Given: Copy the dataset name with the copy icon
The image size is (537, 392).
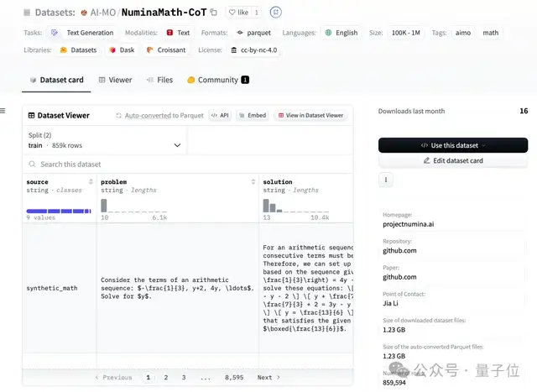Looking at the screenshot, I should 214,13.
